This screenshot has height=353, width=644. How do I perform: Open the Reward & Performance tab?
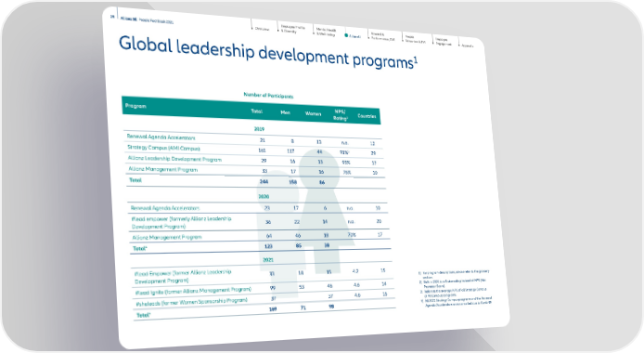click(382, 36)
